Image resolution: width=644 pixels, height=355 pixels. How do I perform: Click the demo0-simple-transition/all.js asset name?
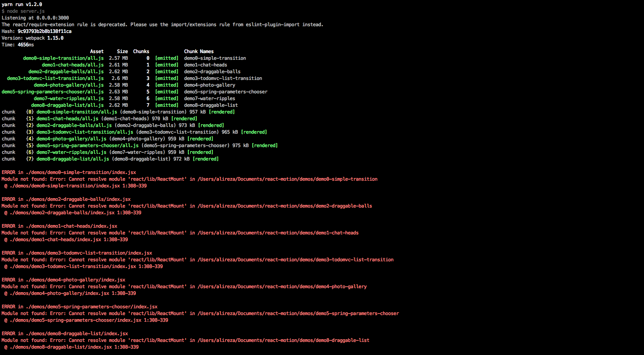tap(63, 58)
